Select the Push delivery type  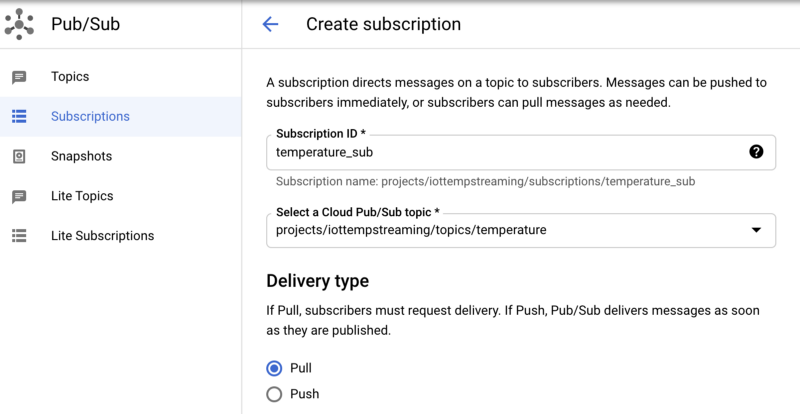coord(275,394)
